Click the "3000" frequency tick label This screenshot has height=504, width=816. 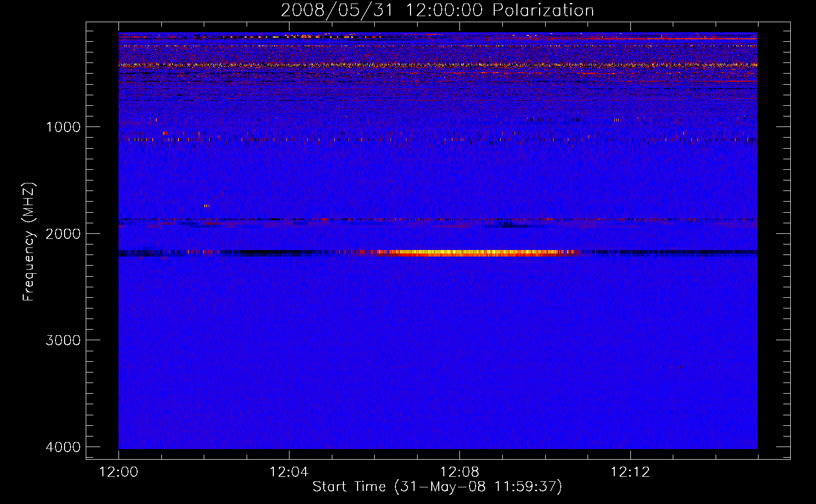(x=63, y=340)
